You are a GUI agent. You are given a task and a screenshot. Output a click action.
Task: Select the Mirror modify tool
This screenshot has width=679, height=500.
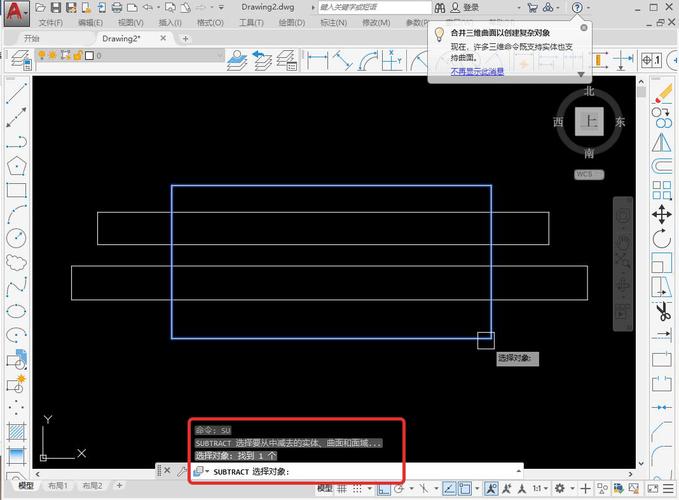coord(662,142)
